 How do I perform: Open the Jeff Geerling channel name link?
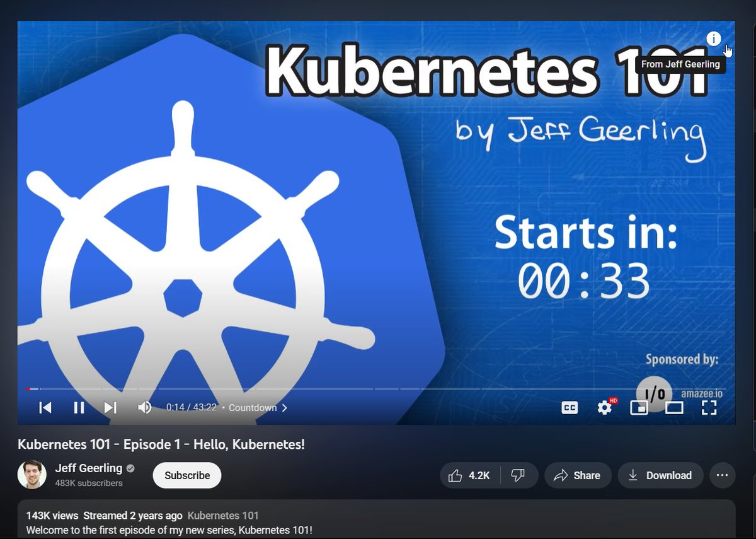pos(89,468)
